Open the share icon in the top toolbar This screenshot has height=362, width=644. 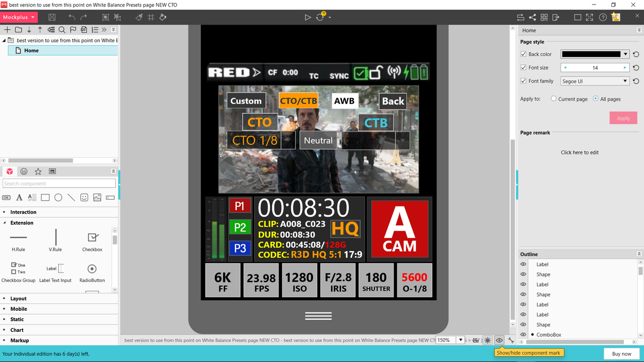coord(532,17)
